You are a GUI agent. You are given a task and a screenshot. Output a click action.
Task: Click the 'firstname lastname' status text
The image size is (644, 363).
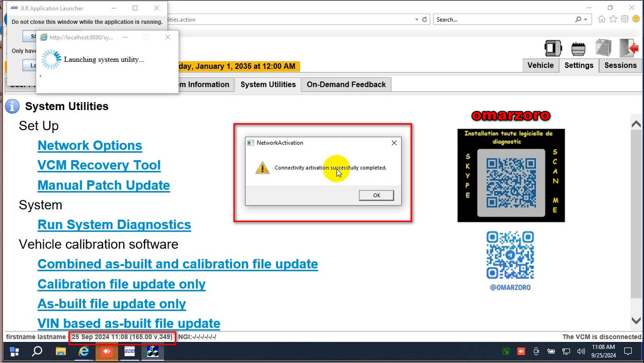tap(36, 337)
